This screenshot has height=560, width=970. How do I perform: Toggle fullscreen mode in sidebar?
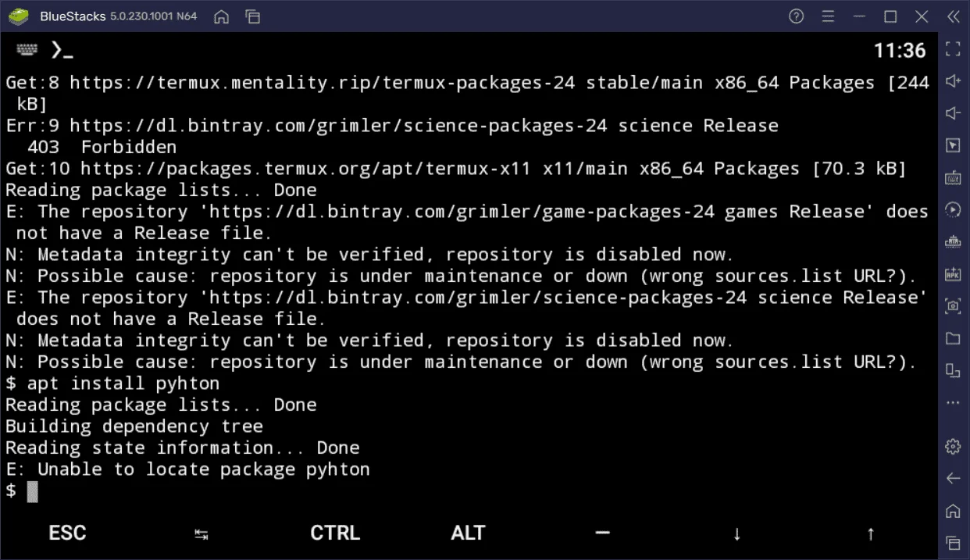pyautogui.click(x=953, y=49)
